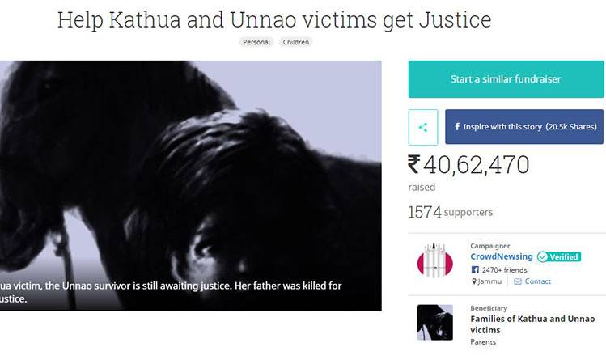Click the location pin icon near Jammu
Image resolution: width=606 pixels, height=364 pixels.
[474, 281]
